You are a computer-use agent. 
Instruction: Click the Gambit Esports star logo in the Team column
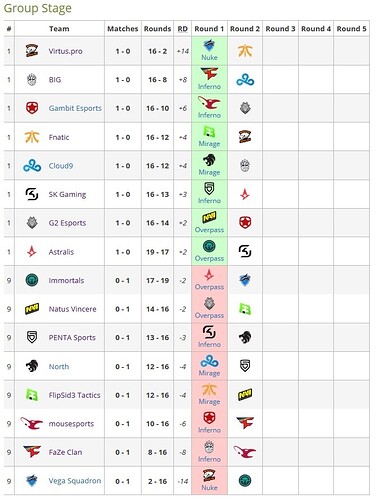32,108
